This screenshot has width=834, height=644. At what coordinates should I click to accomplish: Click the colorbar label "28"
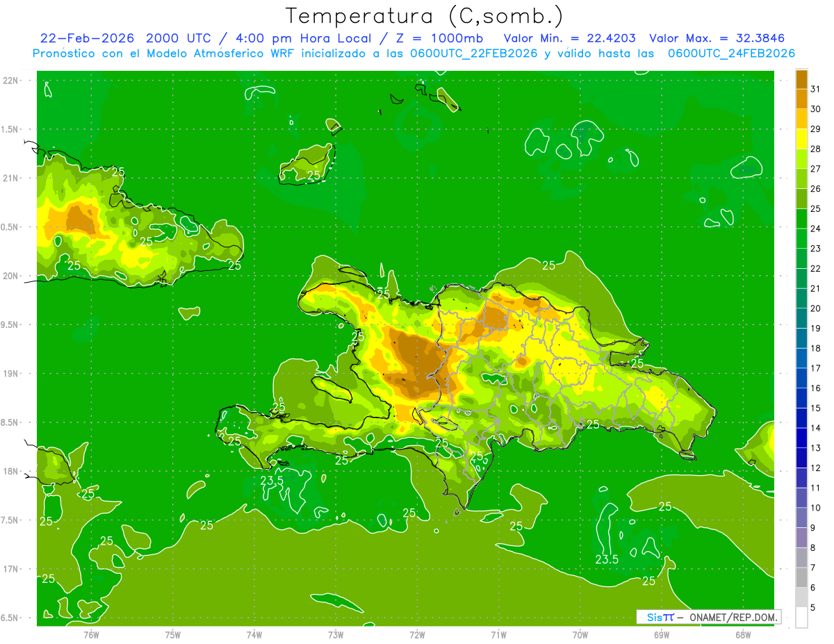pos(816,149)
